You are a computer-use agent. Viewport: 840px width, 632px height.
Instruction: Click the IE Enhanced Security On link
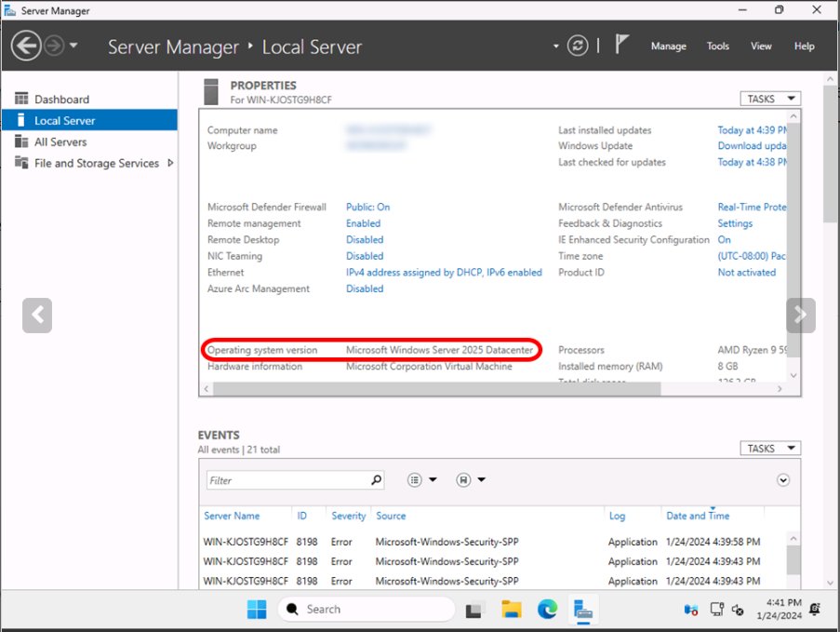pos(724,239)
